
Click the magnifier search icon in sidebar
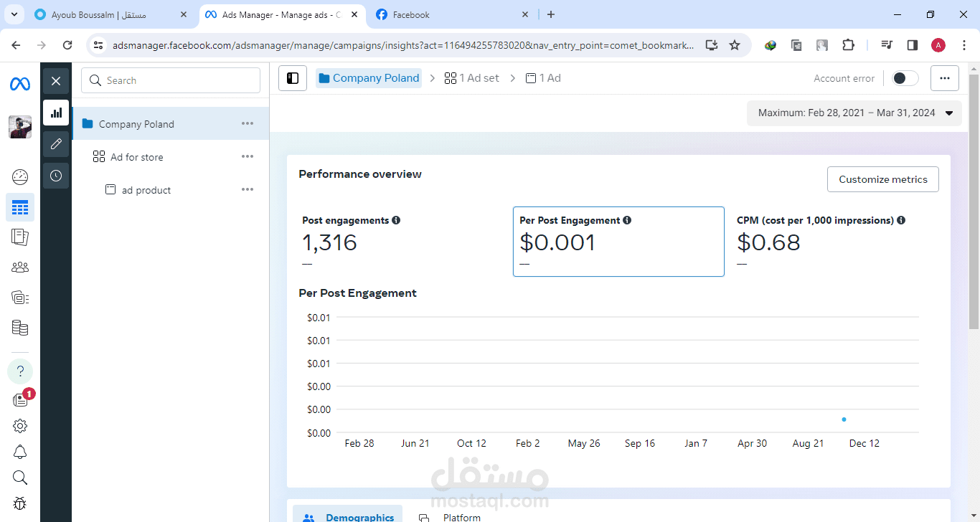[20, 478]
